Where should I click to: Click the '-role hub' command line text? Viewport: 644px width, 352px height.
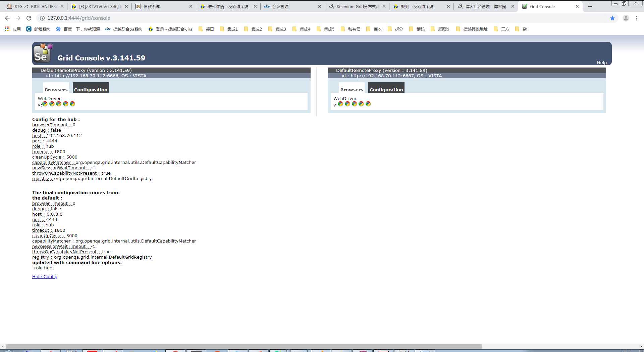42,268
